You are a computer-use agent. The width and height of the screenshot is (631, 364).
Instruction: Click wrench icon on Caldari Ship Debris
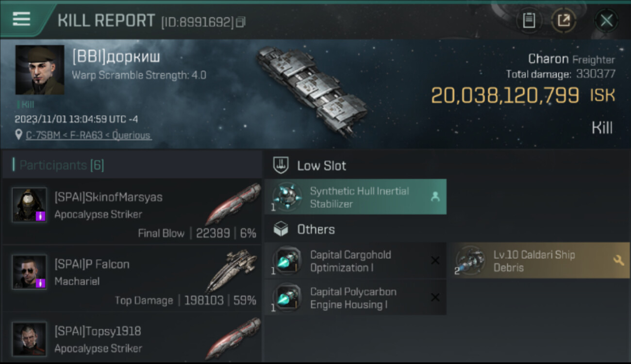(618, 261)
